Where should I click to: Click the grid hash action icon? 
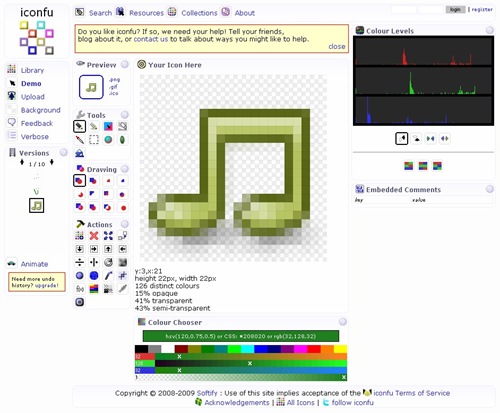123,276
